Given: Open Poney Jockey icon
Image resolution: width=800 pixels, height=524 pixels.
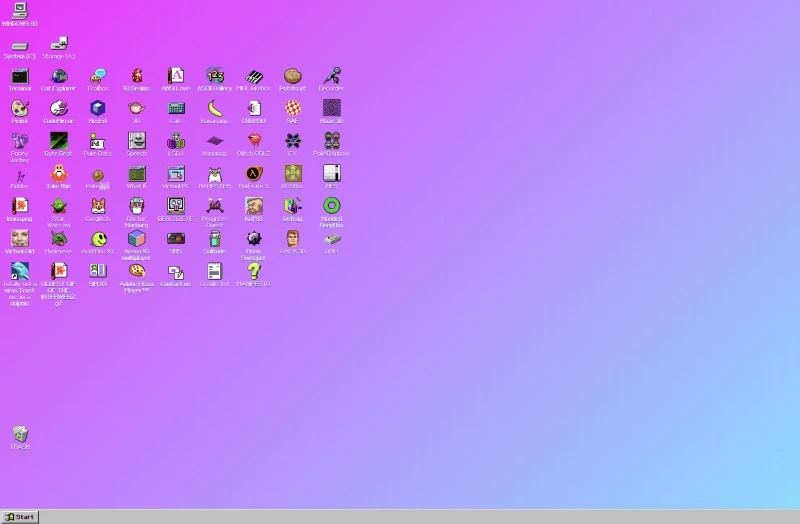Looking at the screenshot, I should [19, 141].
